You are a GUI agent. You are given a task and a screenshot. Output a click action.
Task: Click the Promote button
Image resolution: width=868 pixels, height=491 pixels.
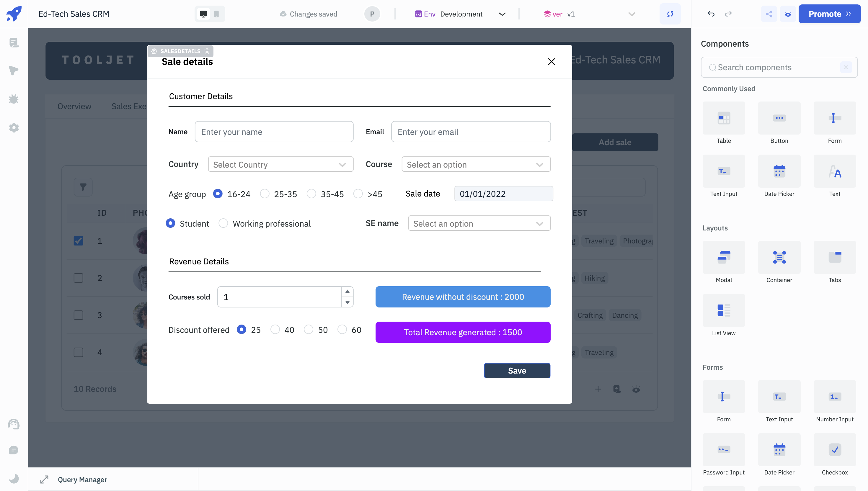point(829,14)
